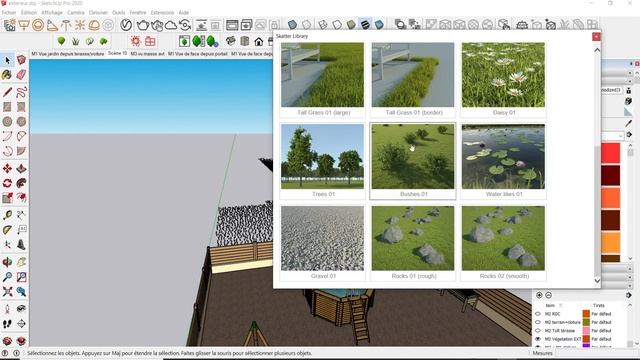
Task: Activate the Zoom Extents tool
Action: tap(7, 292)
